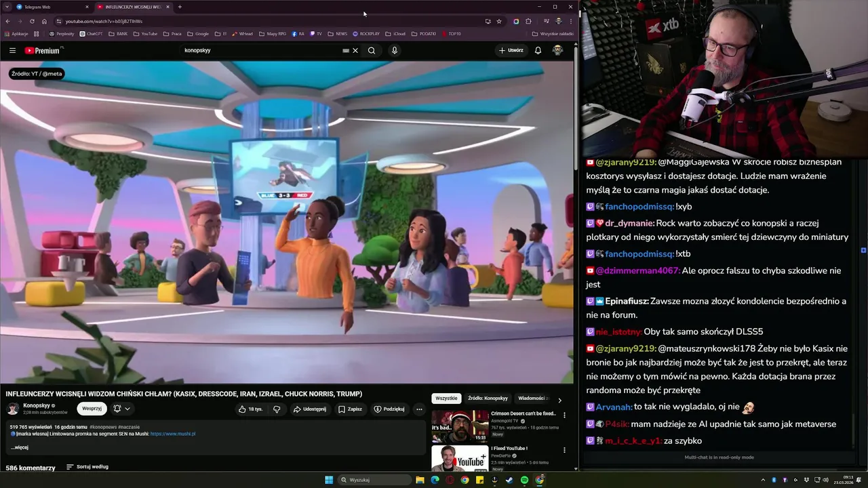The width and height of the screenshot is (868, 488).
Task: Open options menu for Crimson Desert video
Action: pos(564,415)
